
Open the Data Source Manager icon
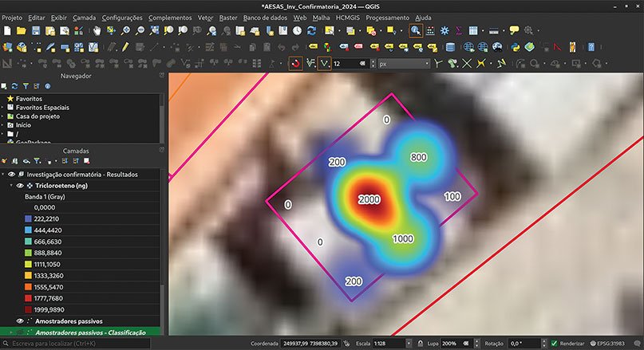tap(7, 47)
